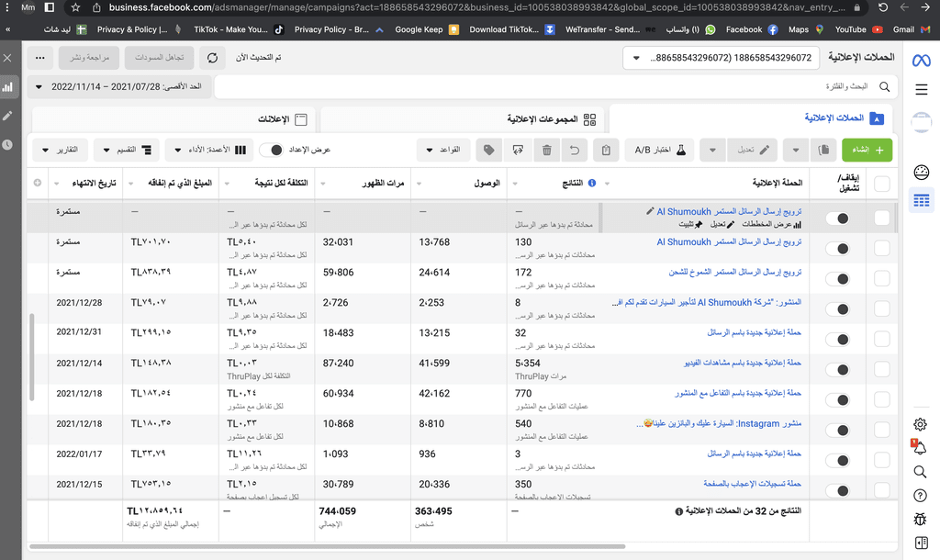Toggle the switch for ThruPlay video views campaign
The height and width of the screenshot is (560, 940).
[837, 370]
